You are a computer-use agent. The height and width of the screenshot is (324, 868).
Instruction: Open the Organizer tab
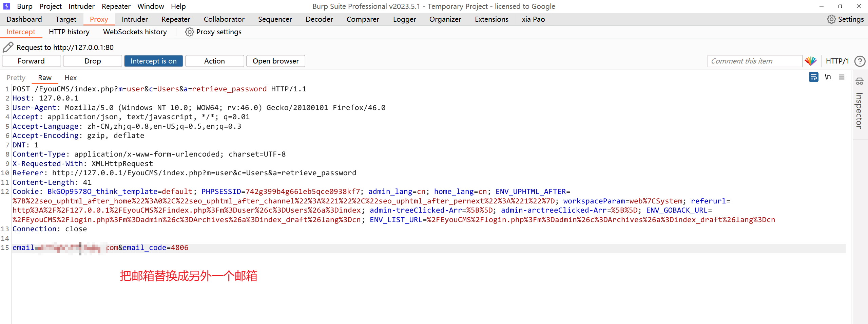pos(445,19)
